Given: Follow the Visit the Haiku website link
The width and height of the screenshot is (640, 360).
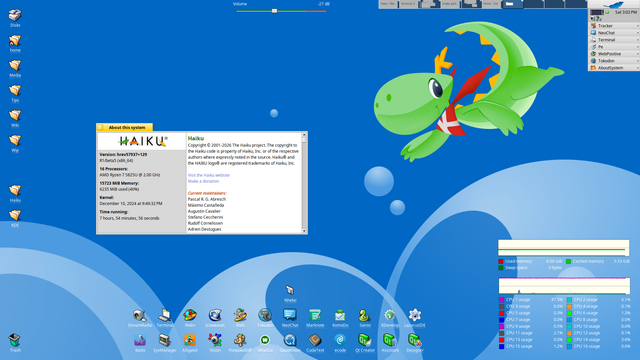Looking at the screenshot, I should [x=209, y=175].
